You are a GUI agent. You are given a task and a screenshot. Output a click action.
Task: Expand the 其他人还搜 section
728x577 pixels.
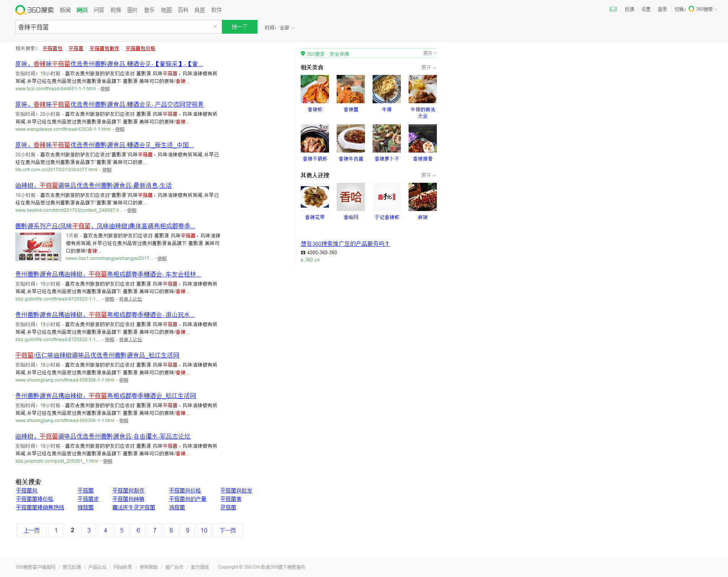(429, 175)
